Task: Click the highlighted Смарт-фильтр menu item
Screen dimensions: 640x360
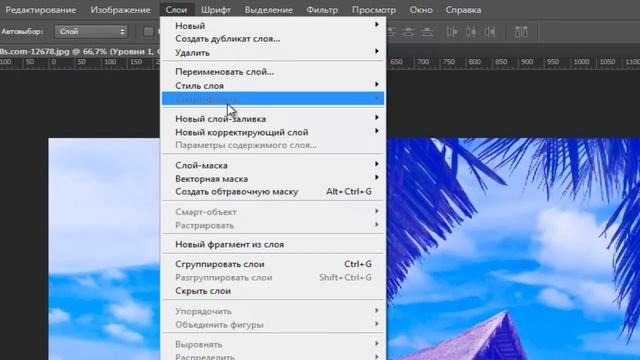Action: 273,99
